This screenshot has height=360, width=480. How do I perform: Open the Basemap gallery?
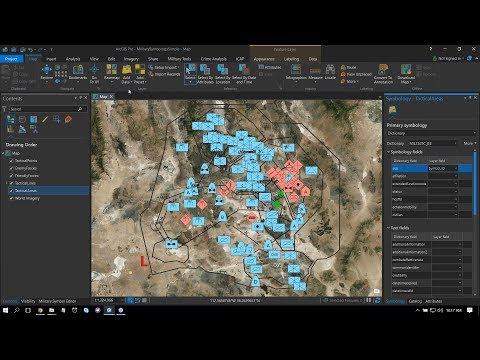click(x=111, y=72)
